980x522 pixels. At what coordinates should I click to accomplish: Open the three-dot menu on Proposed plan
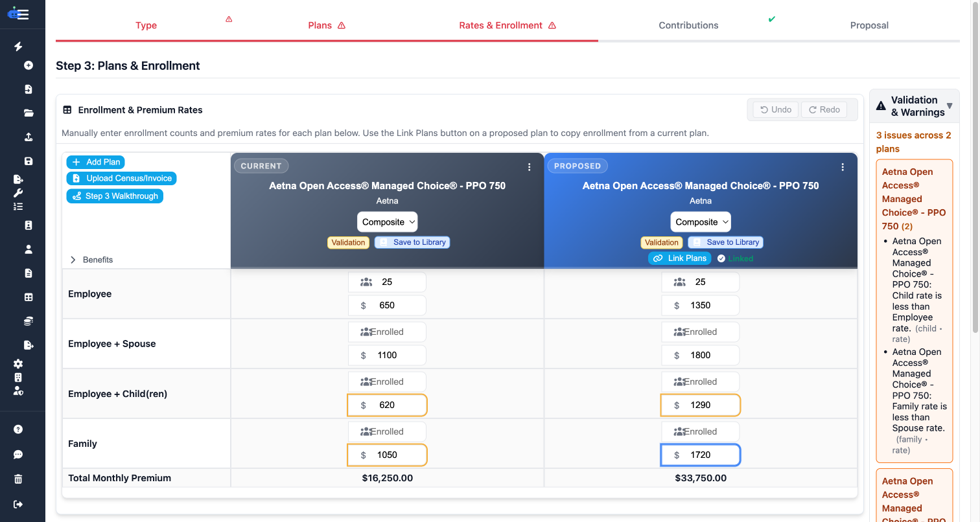click(x=843, y=167)
